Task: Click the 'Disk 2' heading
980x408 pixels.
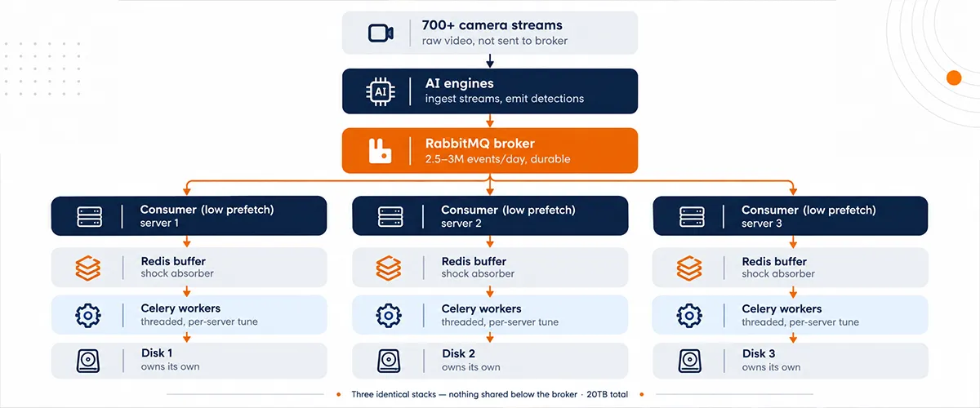Action: [x=459, y=353]
